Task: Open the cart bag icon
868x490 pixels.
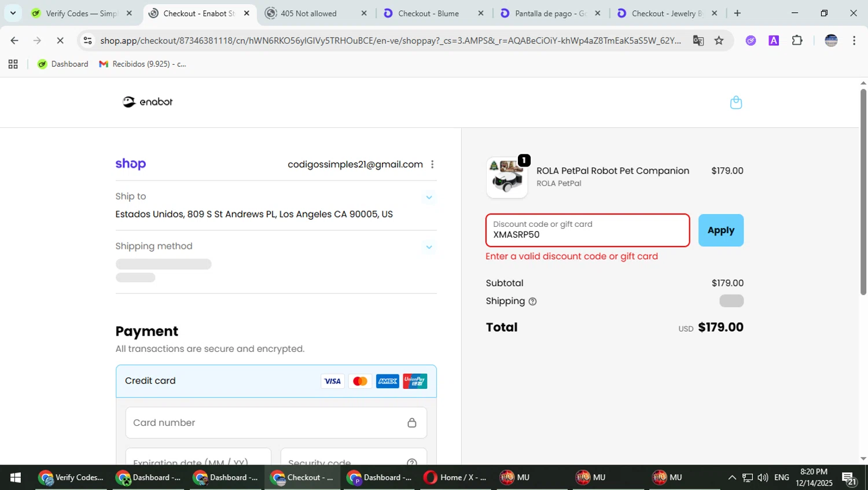Action: click(x=735, y=102)
